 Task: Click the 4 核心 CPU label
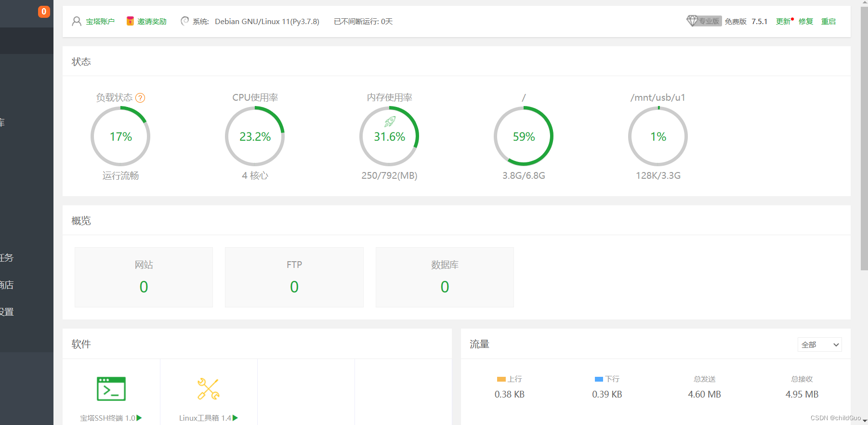point(255,175)
